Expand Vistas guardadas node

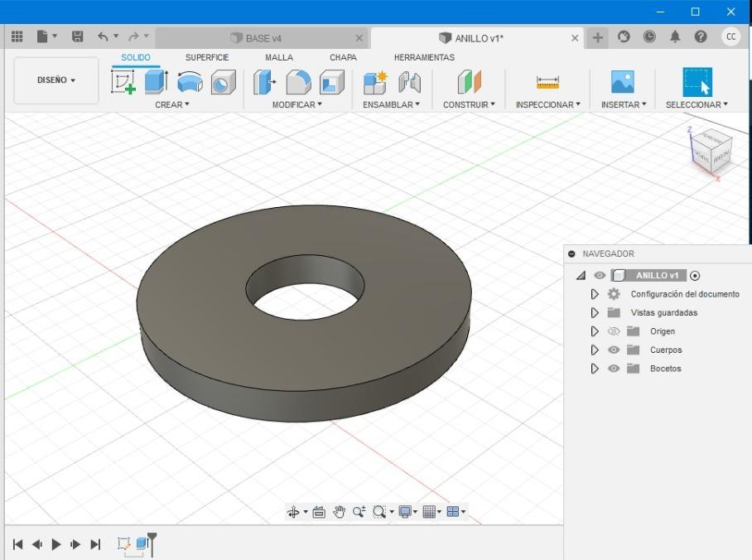595,313
